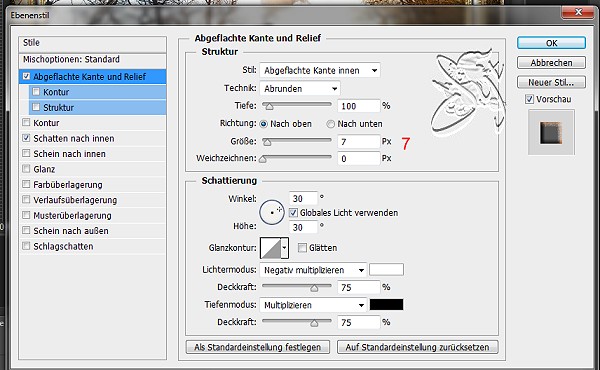Toggle the Vorschau preview checkbox

(529, 99)
